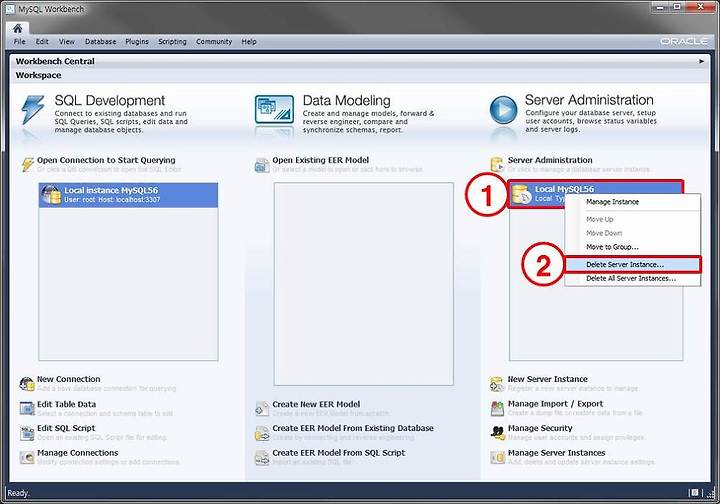Screen dimensions: 720x504
Task: Click Create EER Model From Existing Database icon
Action: click(262, 433)
